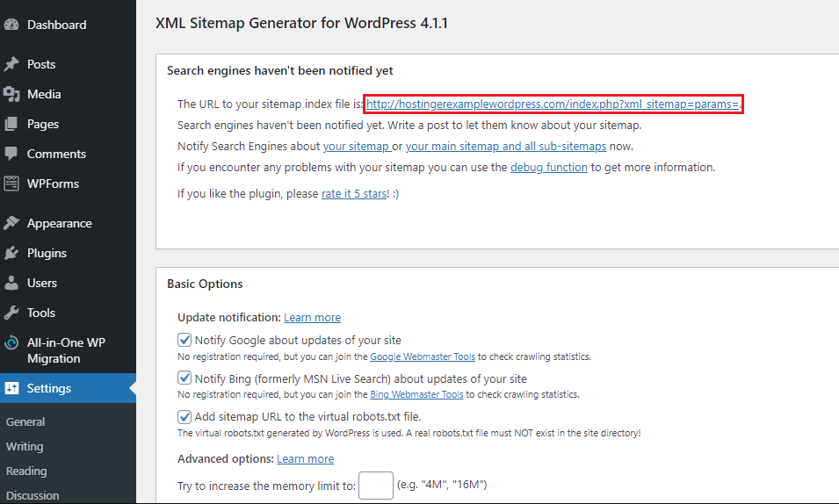Click the Tools wrench icon
The image size is (839, 504).
pyautogui.click(x=11, y=313)
